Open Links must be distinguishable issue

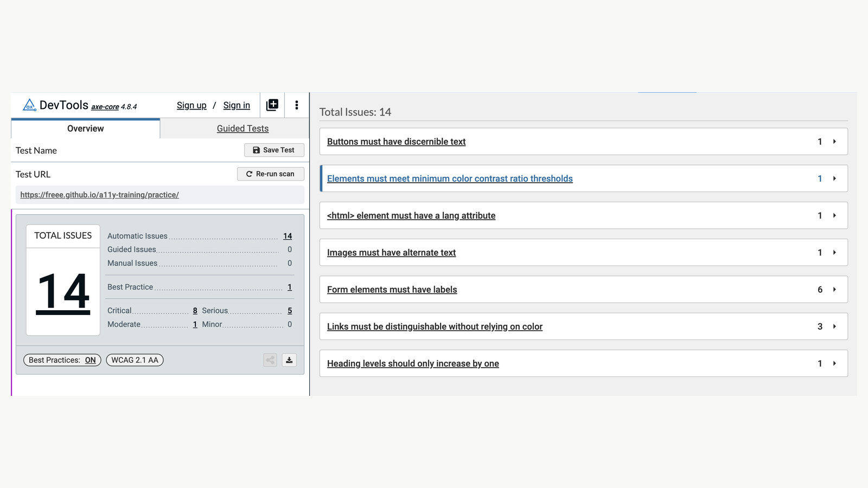(x=435, y=326)
